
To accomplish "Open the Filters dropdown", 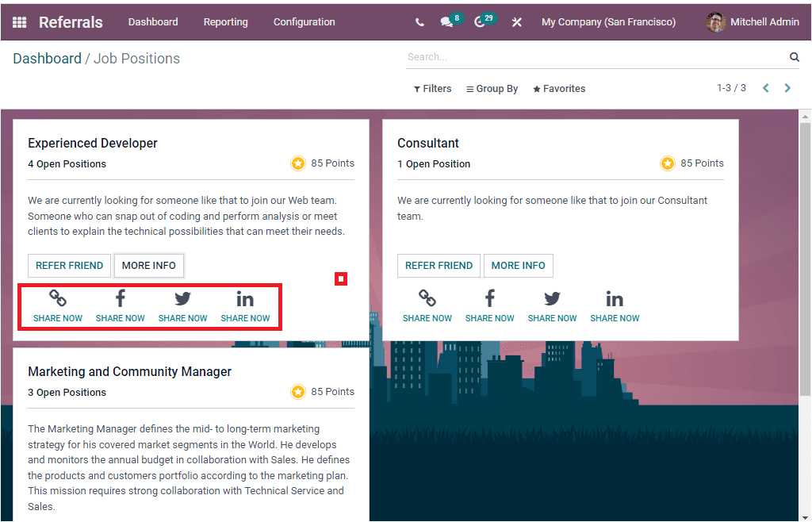I will [x=432, y=88].
